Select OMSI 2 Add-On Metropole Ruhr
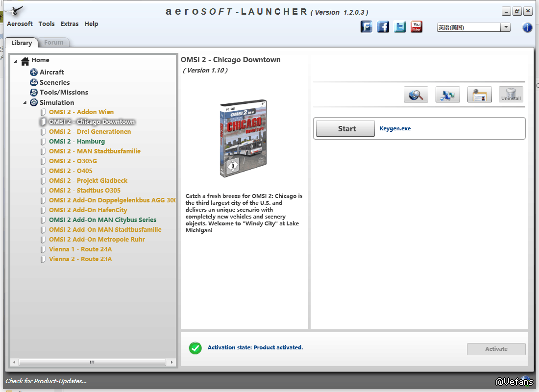This screenshot has height=392, width=539. coord(97,240)
